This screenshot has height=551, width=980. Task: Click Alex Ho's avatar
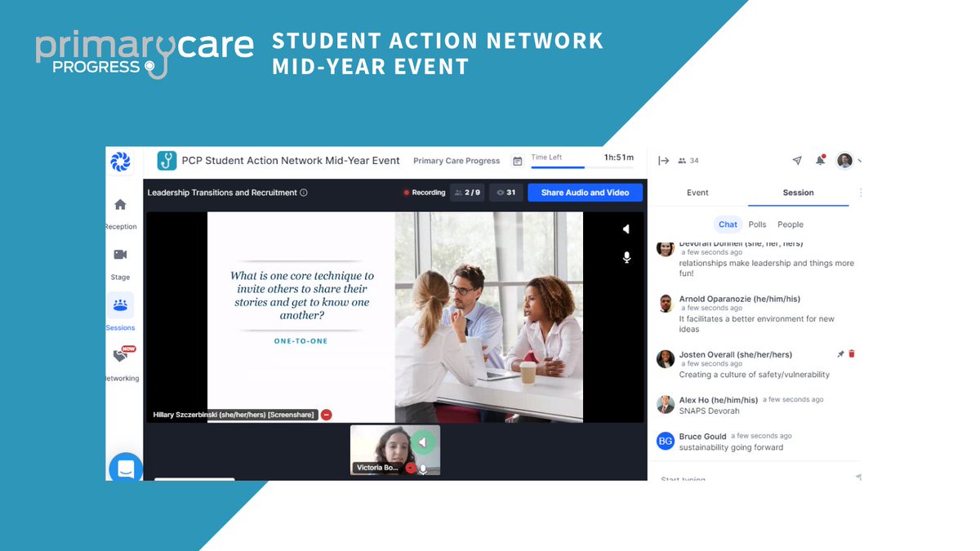tap(666, 404)
